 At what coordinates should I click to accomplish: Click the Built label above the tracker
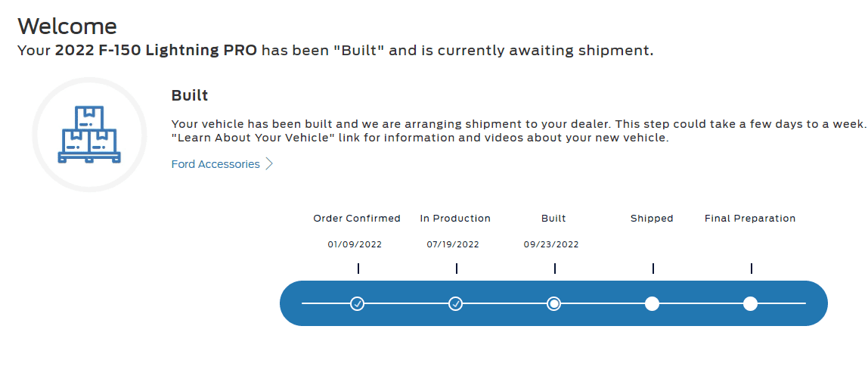click(x=553, y=219)
